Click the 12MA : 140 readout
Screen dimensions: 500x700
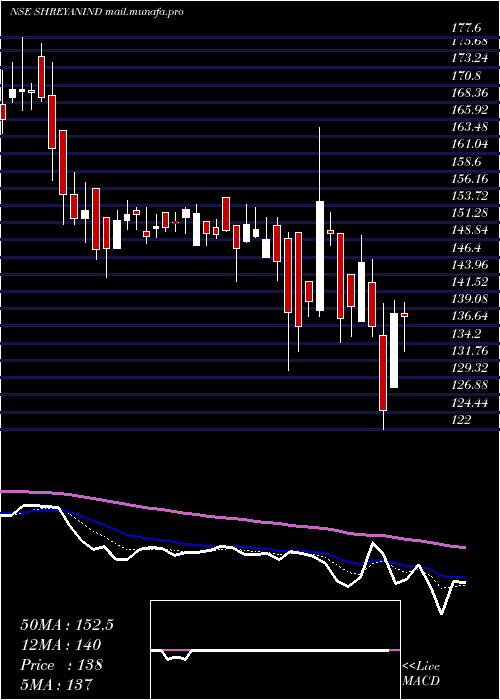click(x=61, y=645)
